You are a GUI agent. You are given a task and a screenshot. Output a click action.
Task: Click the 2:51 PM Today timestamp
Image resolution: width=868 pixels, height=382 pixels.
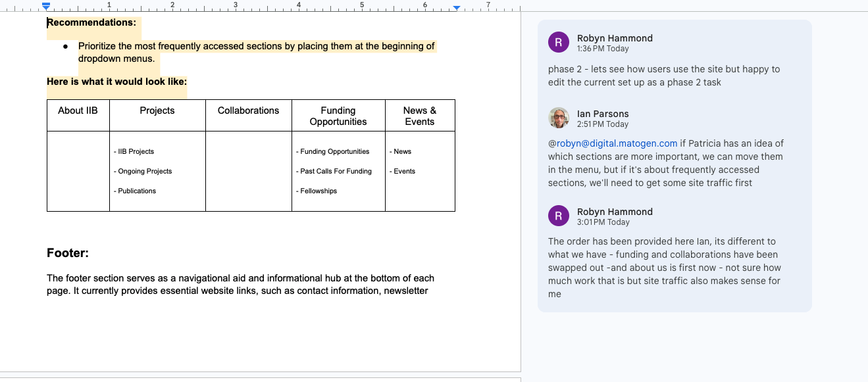[x=603, y=124]
